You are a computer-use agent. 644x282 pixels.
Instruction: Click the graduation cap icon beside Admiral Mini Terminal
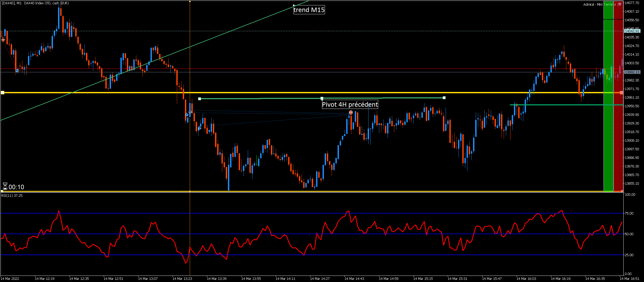620,4
